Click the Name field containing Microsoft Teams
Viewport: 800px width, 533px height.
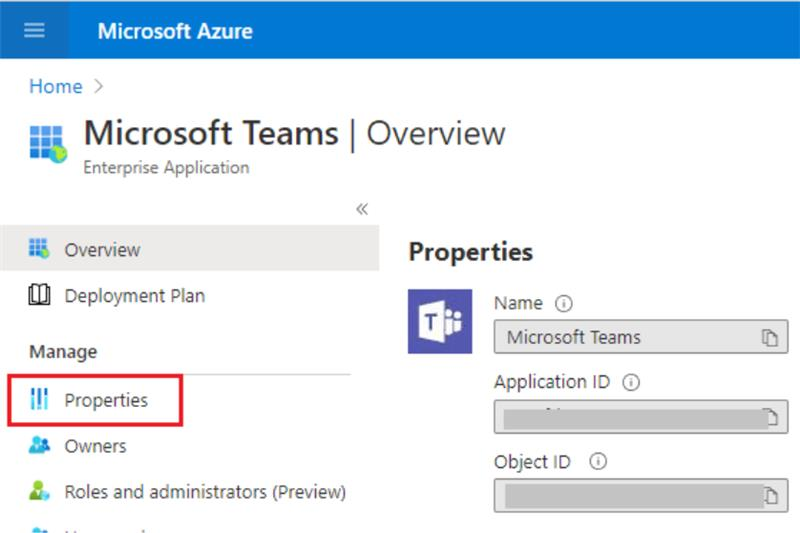(641, 337)
